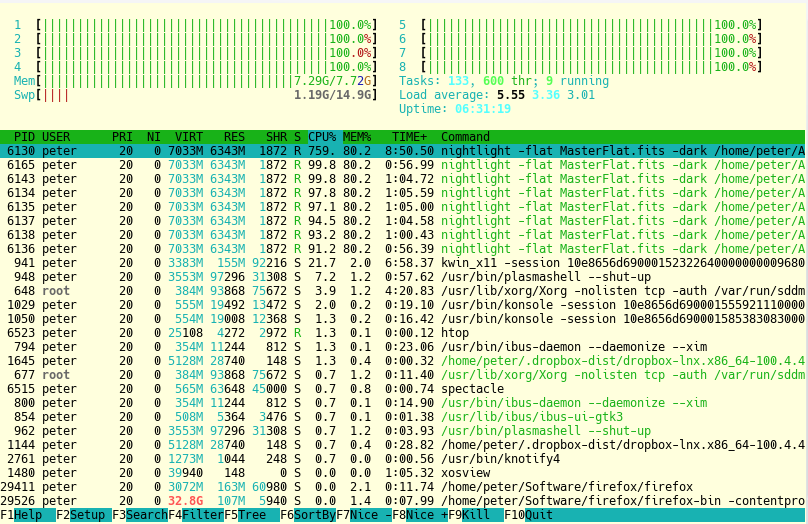Select ibus-daemon process row PID 794
The width and height of the screenshot is (808, 524).
[402, 347]
